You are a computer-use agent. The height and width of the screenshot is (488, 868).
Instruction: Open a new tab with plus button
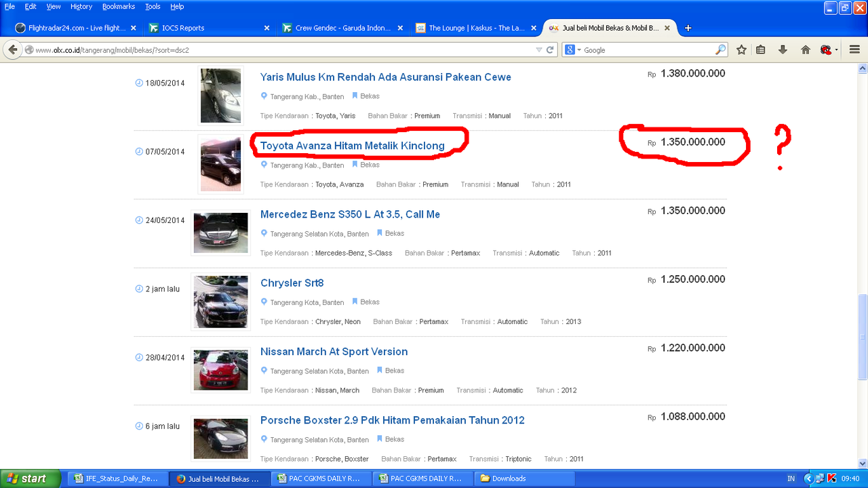point(688,28)
